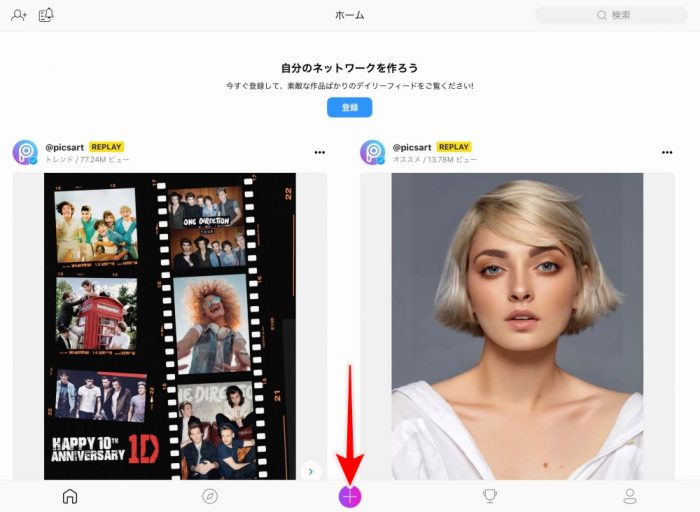Image resolution: width=700 pixels, height=512 pixels.
Task: Tap the purple plus create button
Action: pos(350,496)
